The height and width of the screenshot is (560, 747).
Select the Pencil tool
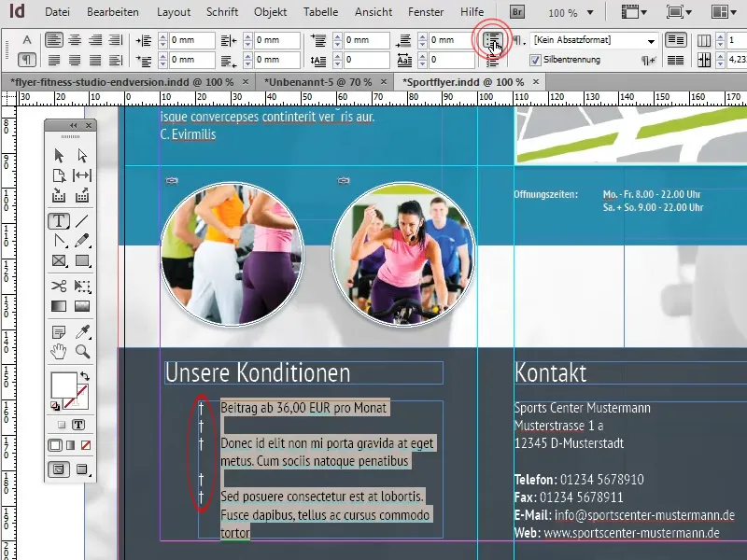pyautogui.click(x=82, y=241)
